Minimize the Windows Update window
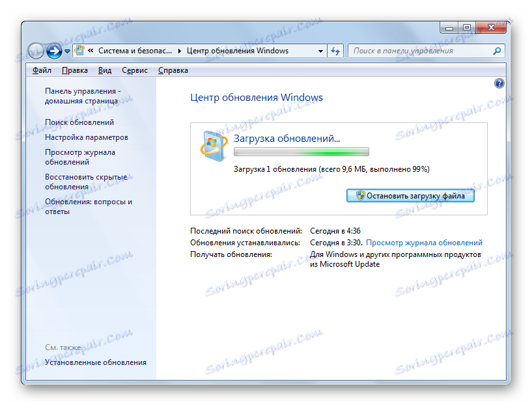532x406 pixels. click(x=449, y=28)
